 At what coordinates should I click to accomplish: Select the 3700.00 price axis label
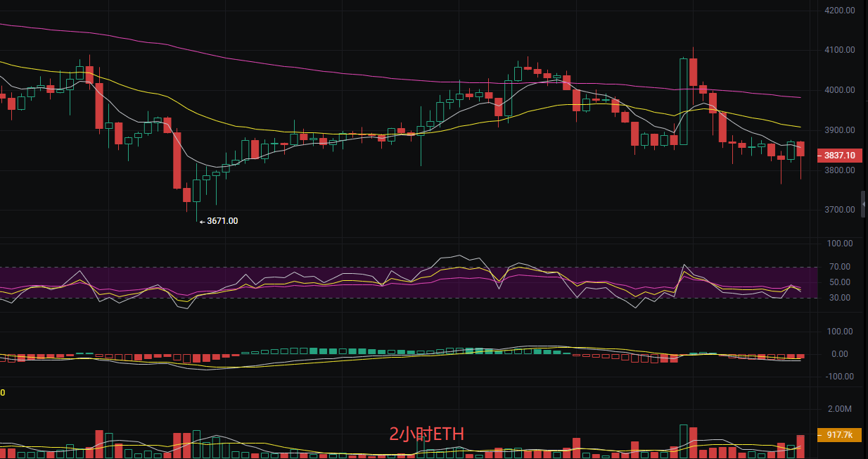(x=840, y=210)
